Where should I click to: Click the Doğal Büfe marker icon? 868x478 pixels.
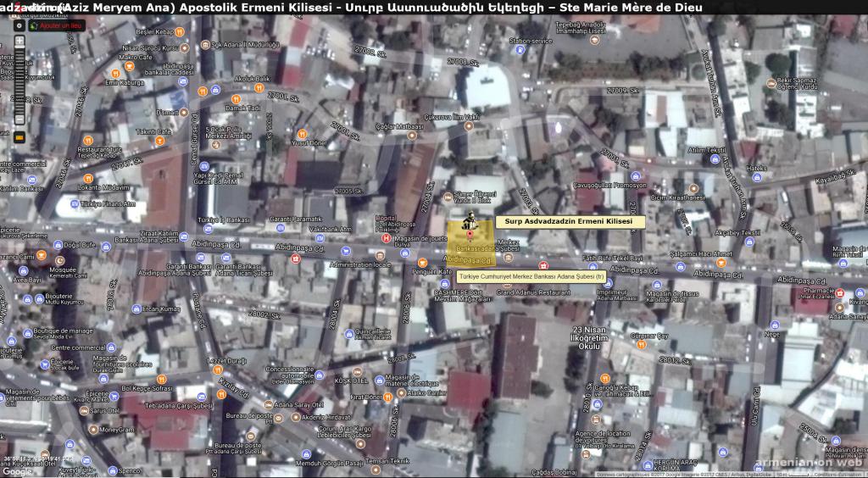[58, 245]
